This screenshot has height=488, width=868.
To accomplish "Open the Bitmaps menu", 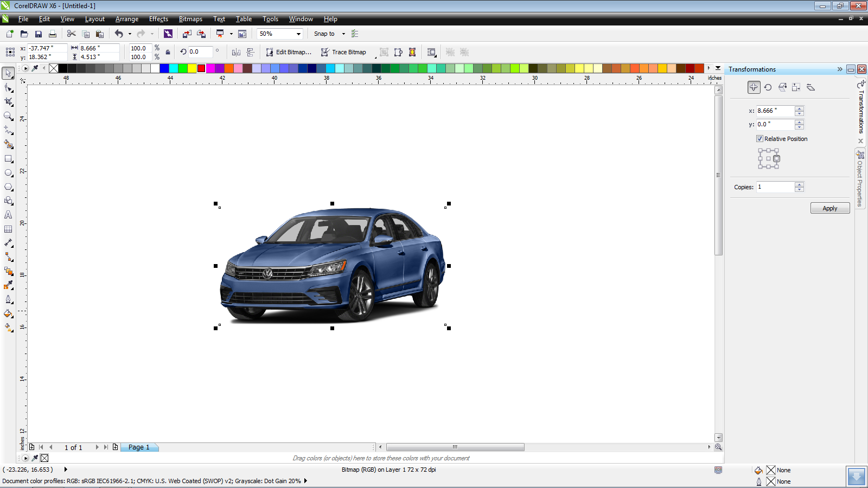I will 190,19.
